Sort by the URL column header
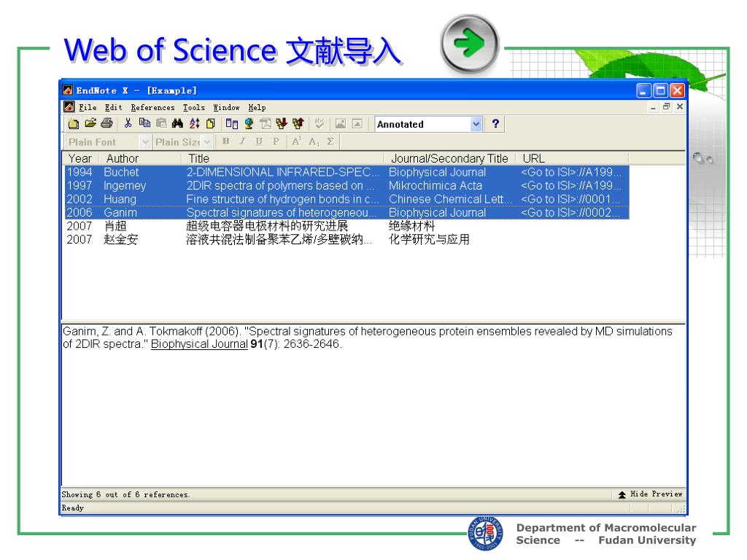Screen dimensions: 747x560 (x=572, y=158)
